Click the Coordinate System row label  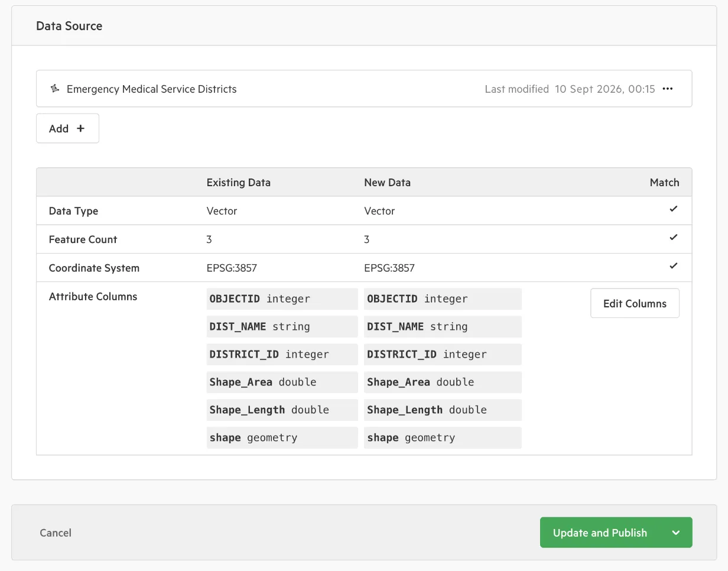click(x=94, y=268)
